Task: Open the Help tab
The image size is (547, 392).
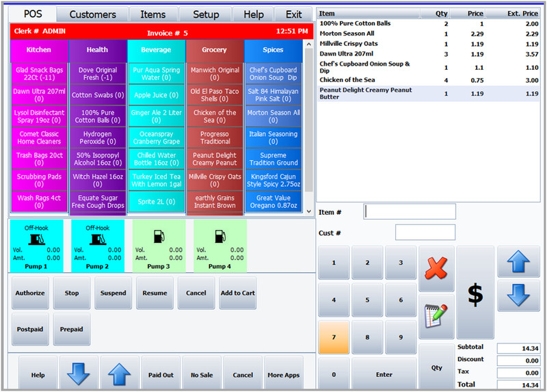Action: pyautogui.click(x=254, y=14)
